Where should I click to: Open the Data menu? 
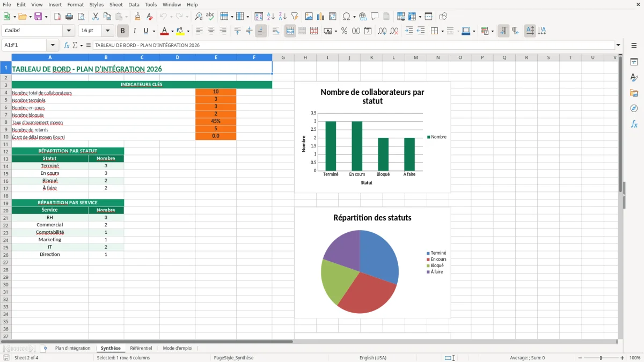click(134, 4)
